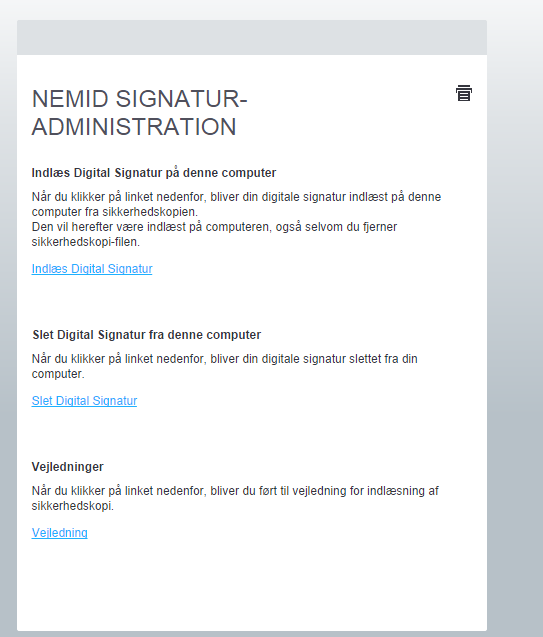543x637 pixels.
Task: Click the word sikkerhedskopi. ending the Vejledninger paragraph
Action: tap(72, 506)
